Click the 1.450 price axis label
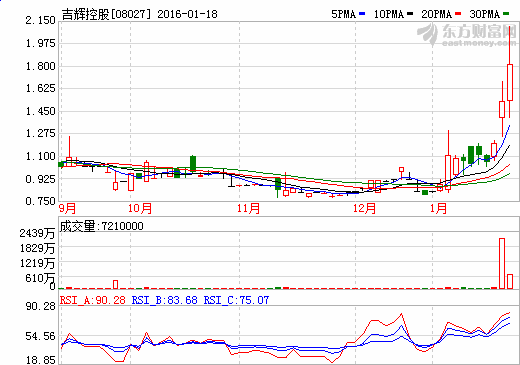520x365 pixels. (x=40, y=111)
